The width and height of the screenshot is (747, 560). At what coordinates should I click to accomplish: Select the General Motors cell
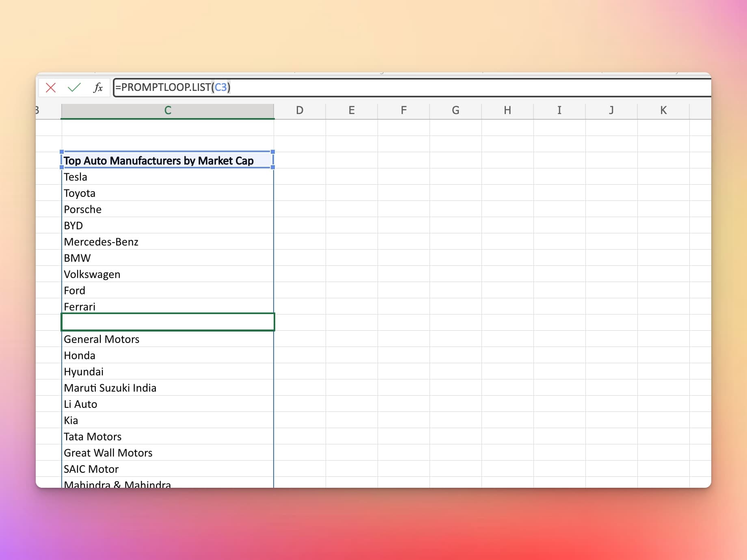[x=167, y=339]
